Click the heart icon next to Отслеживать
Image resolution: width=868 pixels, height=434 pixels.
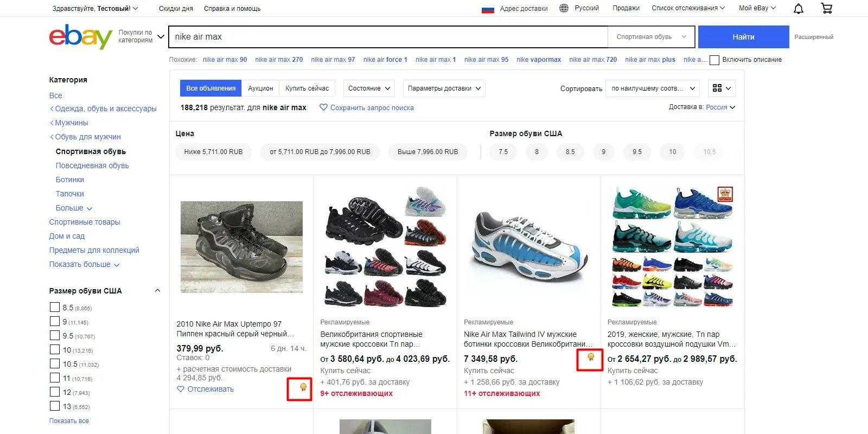click(x=181, y=389)
